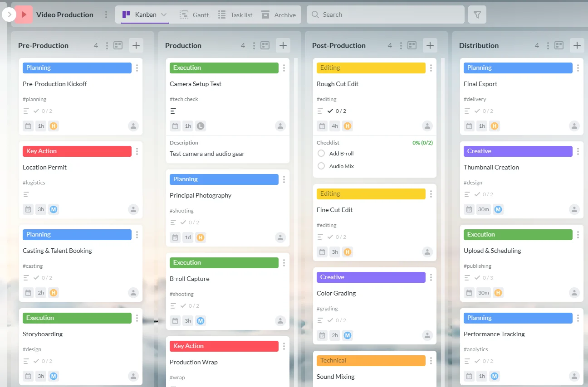Click the assignee avatar on Location Permit card

pos(133,209)
